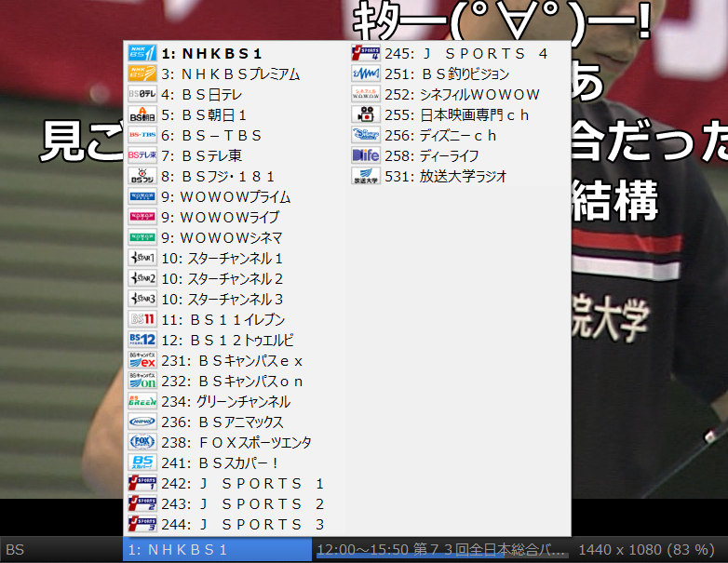Image resolution: width=728 pixels, height=563 pixels.
Task: Choose 232: BSキャンパスon
Action: 236,381
